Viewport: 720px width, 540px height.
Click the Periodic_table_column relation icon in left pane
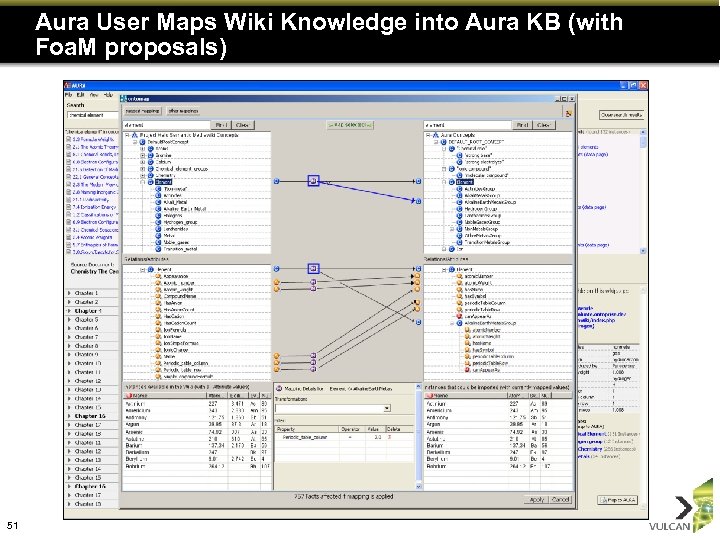tap(158, 363)
